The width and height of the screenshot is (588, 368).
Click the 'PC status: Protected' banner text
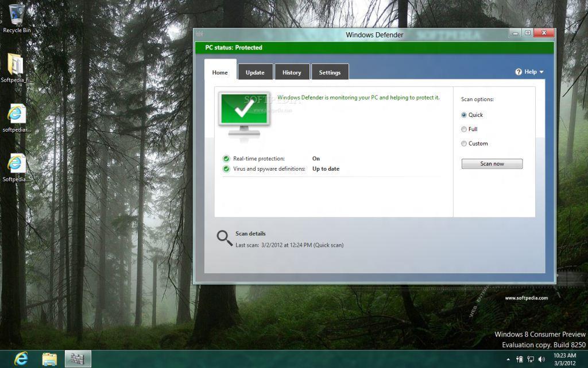[x=234, y=48]
